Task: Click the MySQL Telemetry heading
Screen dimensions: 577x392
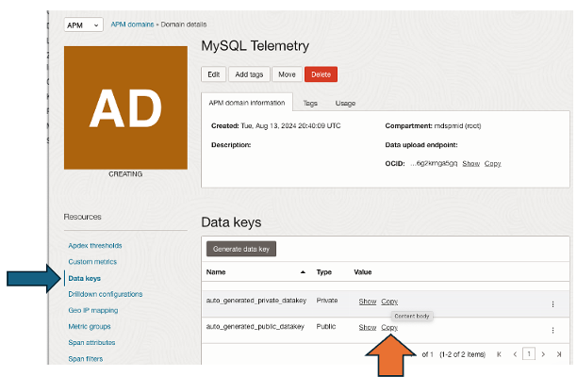Action: point(255,46)
